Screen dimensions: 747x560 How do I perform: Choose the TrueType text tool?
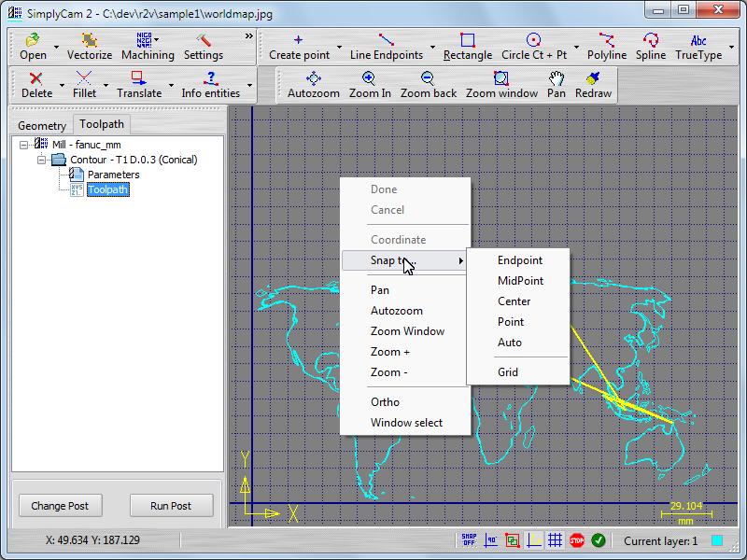[x=698, y=46]
